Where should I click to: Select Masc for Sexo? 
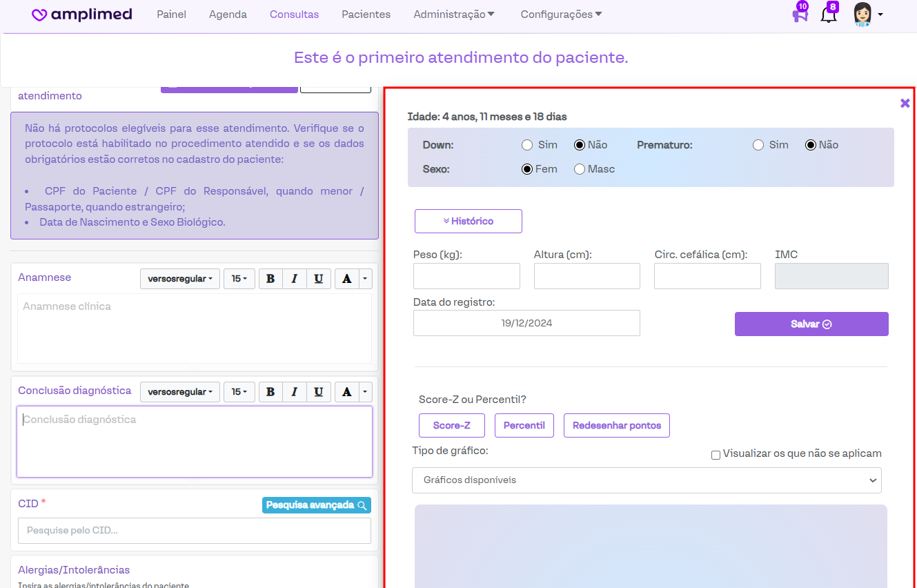click(x=580, y=169)
